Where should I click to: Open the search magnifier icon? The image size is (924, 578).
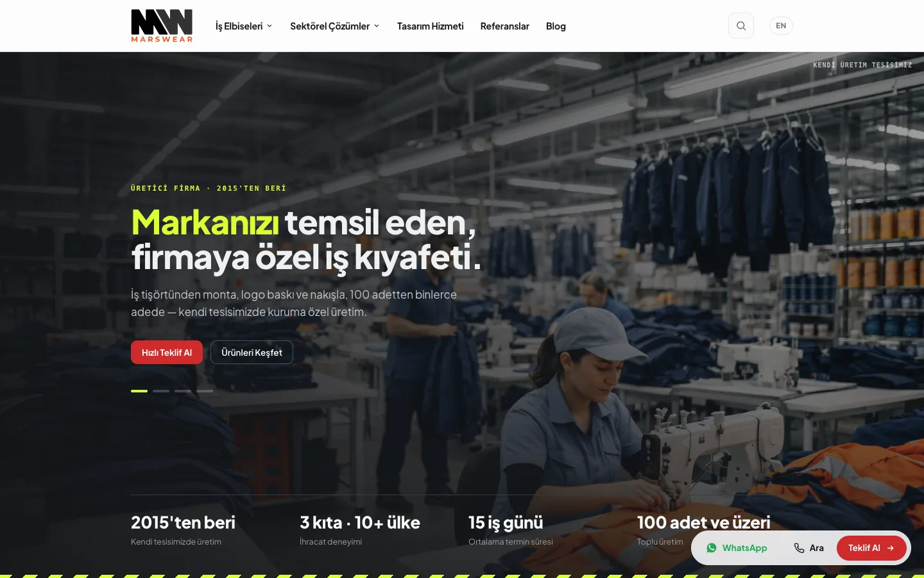tap(741, 26)
